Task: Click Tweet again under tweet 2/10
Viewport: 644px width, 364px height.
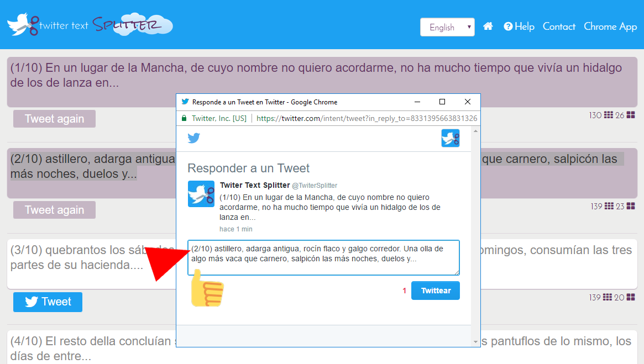Action: [x=54, y=210]
